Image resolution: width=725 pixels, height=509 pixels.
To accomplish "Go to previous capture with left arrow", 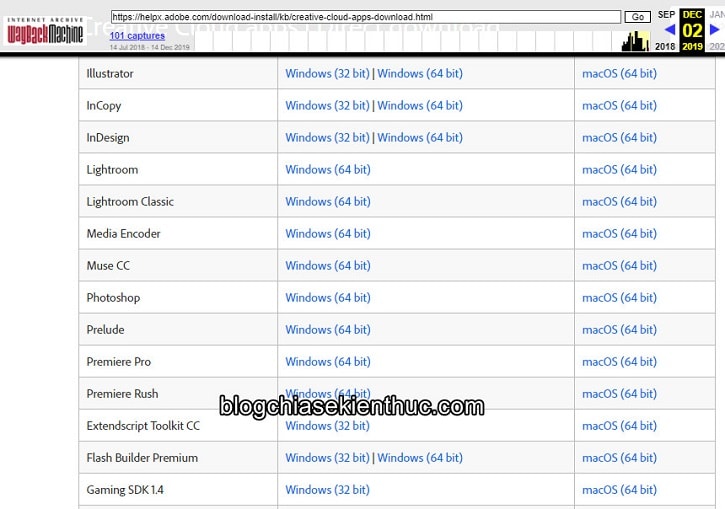I will pos(670,30).
